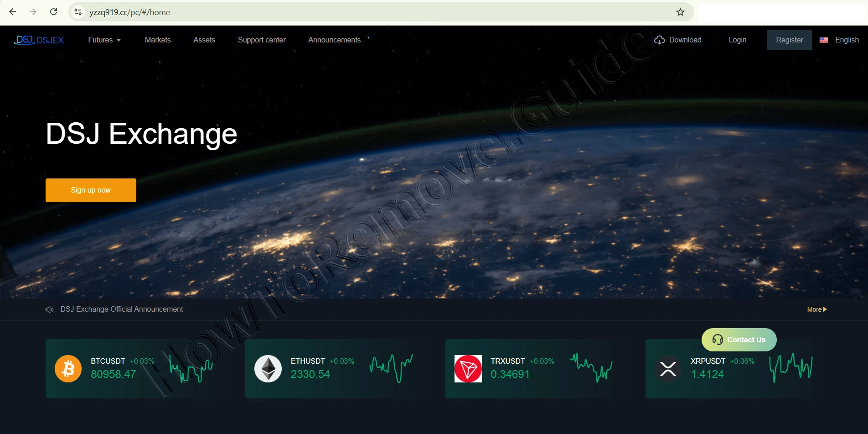The image size is (868, 434).
Task: Open DSJ Exchange Official Announcement
Action: [122, 309]
